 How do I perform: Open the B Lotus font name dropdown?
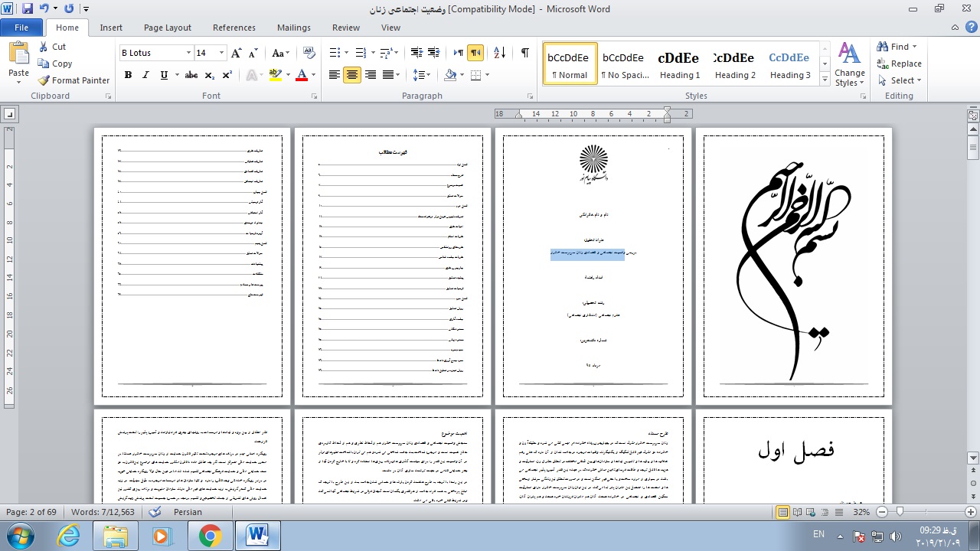coord(188,53)
